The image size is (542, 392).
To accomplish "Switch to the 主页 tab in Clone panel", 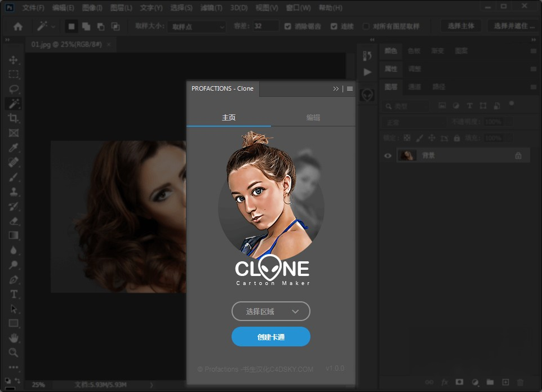I will click(229, 118).
